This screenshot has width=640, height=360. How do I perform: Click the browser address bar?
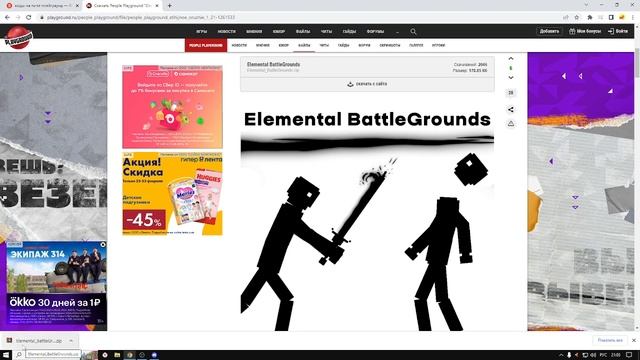point(302,18)
